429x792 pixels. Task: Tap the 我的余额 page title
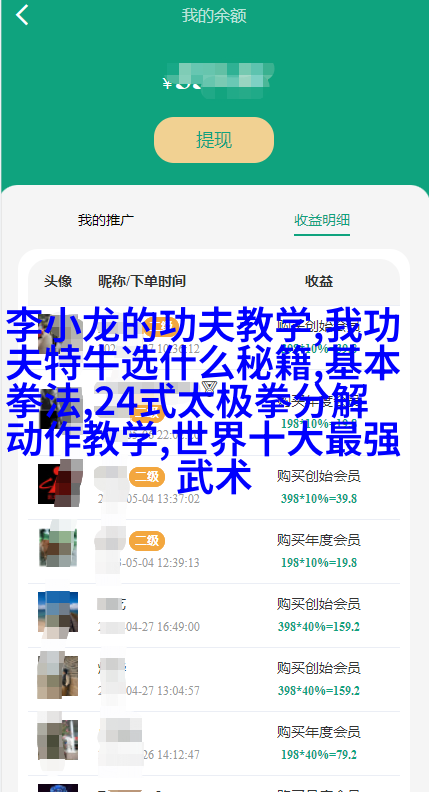[x=214, y=16]
